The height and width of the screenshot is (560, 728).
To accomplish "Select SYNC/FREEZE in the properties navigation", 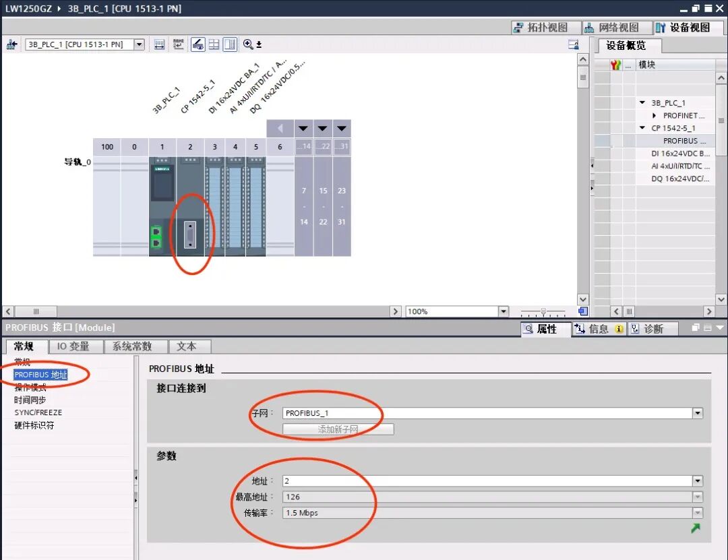I will tap(38, 413).
